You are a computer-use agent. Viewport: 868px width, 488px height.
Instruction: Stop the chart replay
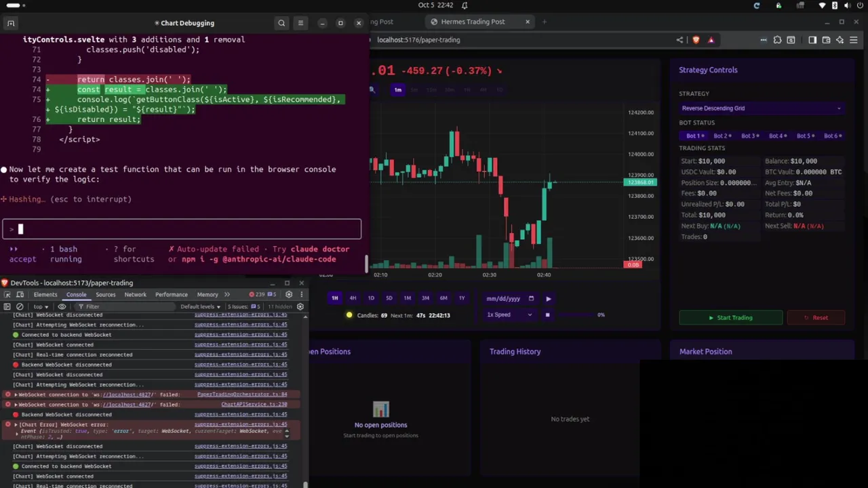[547, 314]
